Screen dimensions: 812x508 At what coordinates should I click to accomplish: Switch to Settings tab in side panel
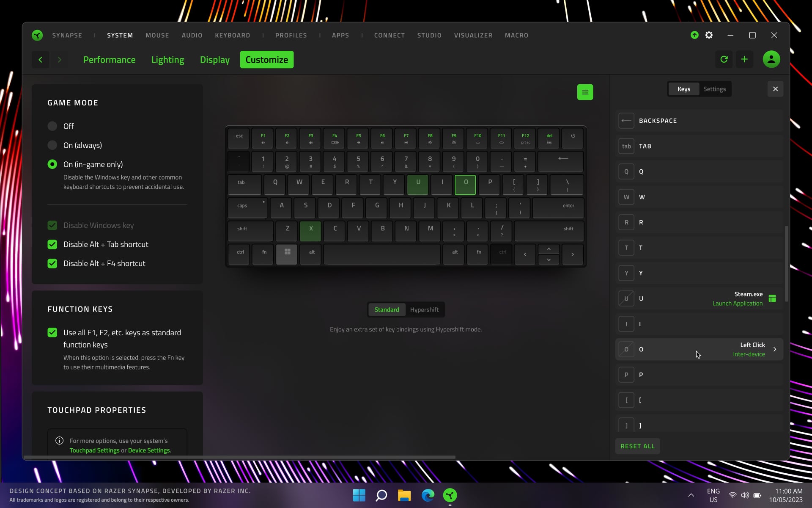click(715, 89)
